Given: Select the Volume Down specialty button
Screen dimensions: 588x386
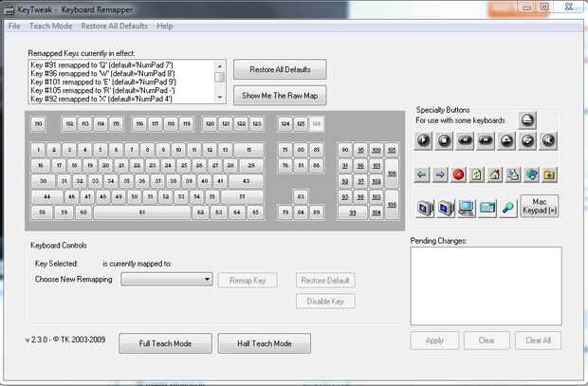Looking at the screenshot, I should click(x=527, y=140).
